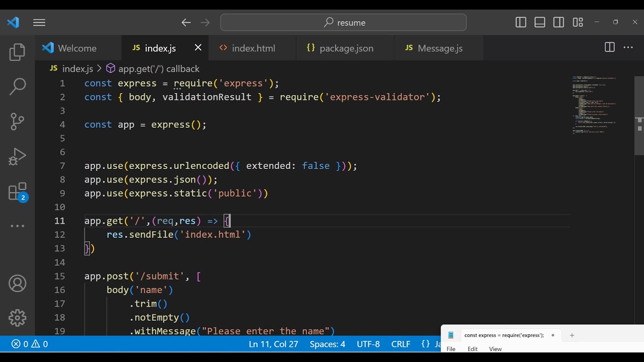Click the CRLF line ending selector
This screenshot has height=362, width=644.
tap(400, 344)
